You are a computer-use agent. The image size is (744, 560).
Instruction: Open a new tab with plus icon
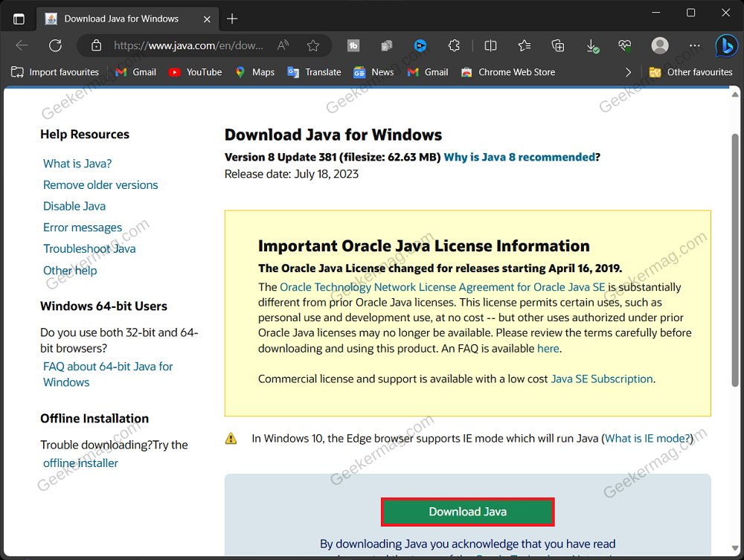[232, 19]
